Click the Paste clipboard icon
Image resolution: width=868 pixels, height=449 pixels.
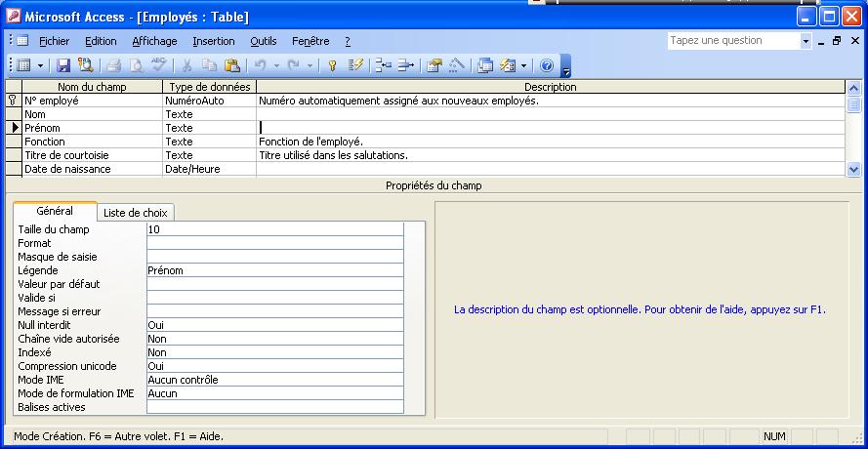231,65
